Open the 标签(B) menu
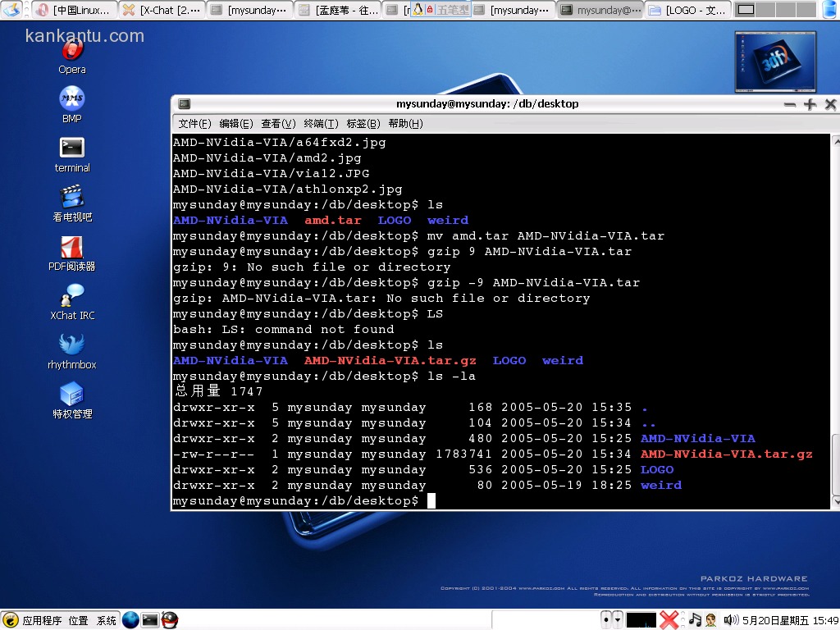 (x=363, y=124)
